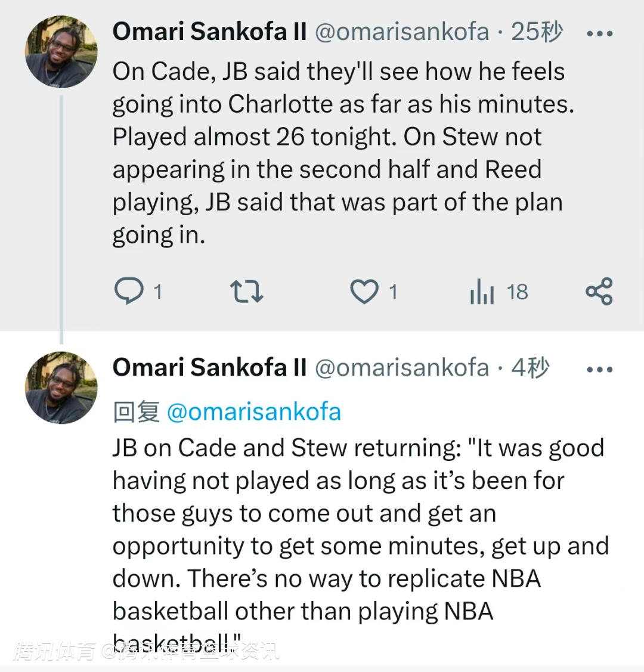Tap the grey @omarisankofa handle on first tweet
644x672 pixels.
[x=401, y=32]
